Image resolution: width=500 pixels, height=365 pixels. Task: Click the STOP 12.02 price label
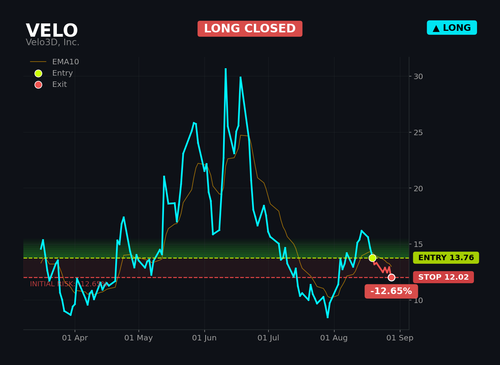pyautogui.click(x=443, y=277)
